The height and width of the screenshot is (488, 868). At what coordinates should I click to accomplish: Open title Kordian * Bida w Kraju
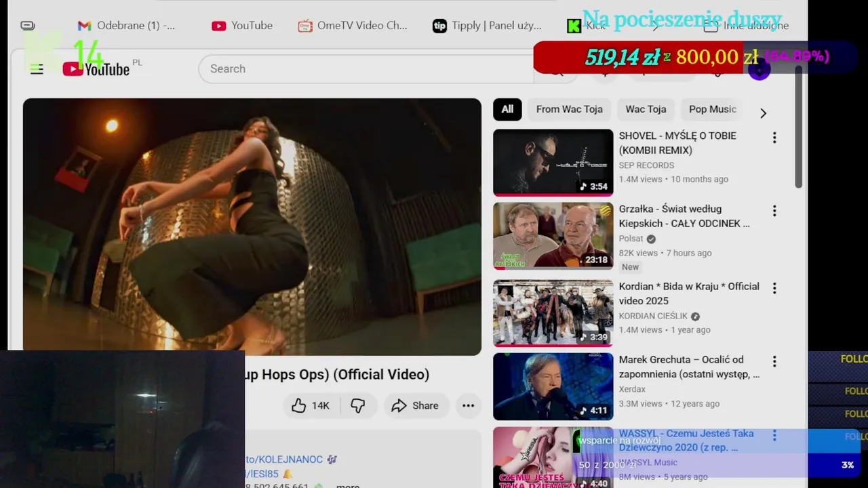689,293
